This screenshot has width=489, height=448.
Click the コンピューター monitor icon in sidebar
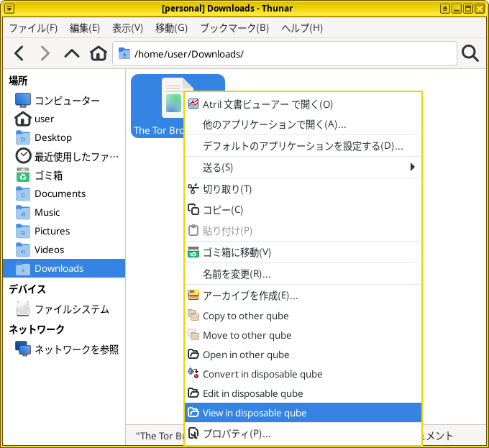23,100
